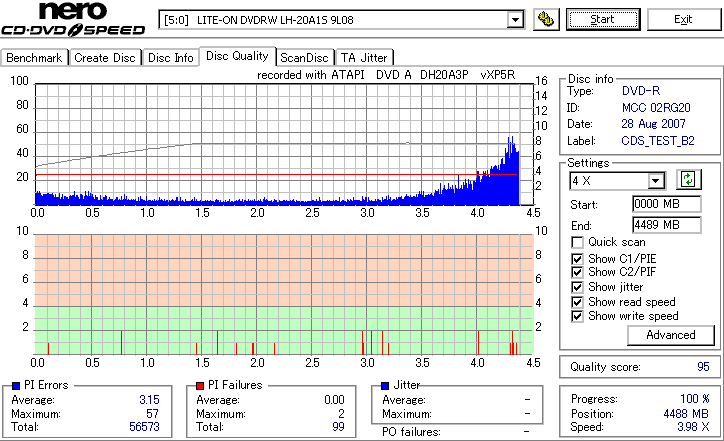The image size is (724, 441).
Task: Open the Disc Info tab
Action: 170,58
